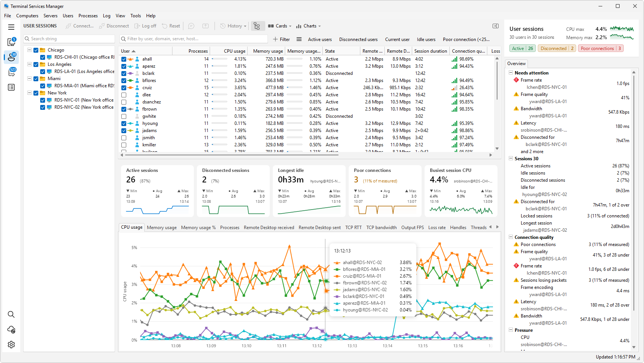The image size is (644, 363).
Task: Click the remote control toolbar icon
Action: point(206,26)
